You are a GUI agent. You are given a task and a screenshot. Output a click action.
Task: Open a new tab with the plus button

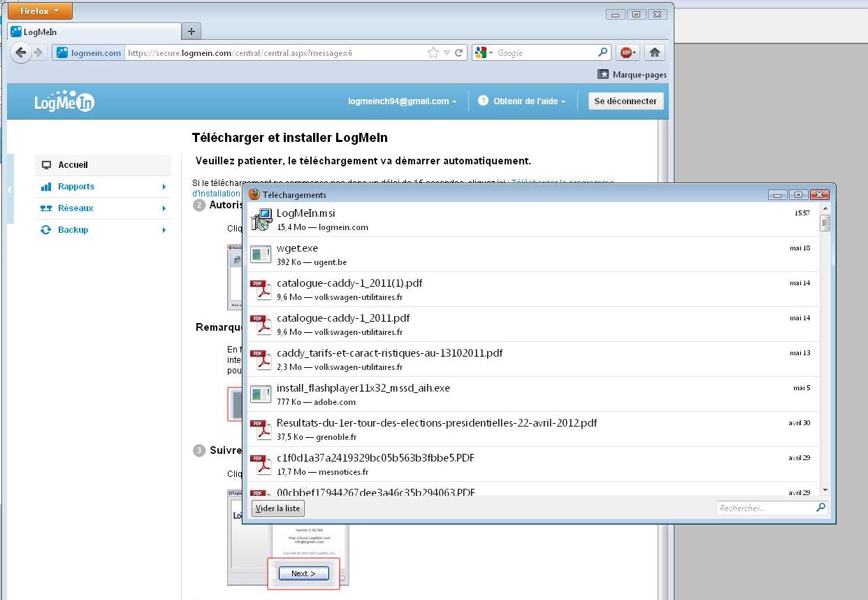(191, 31)
